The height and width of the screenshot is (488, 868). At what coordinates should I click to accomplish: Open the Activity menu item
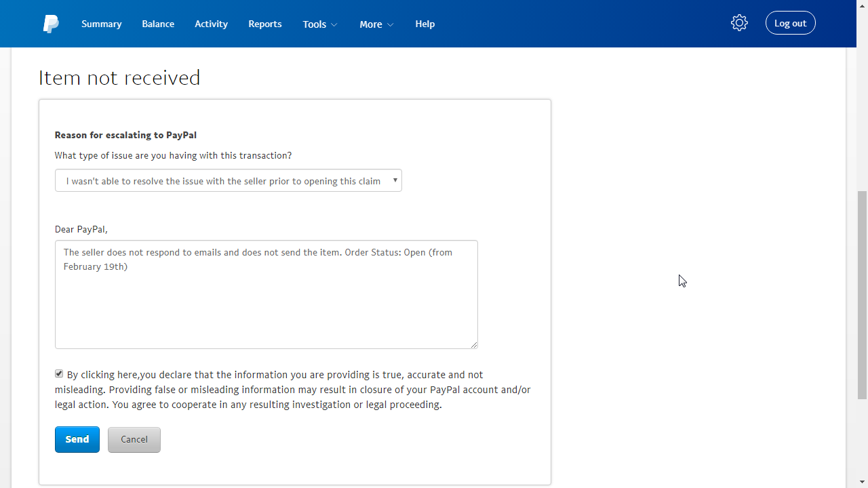click(x=211, y=24)
